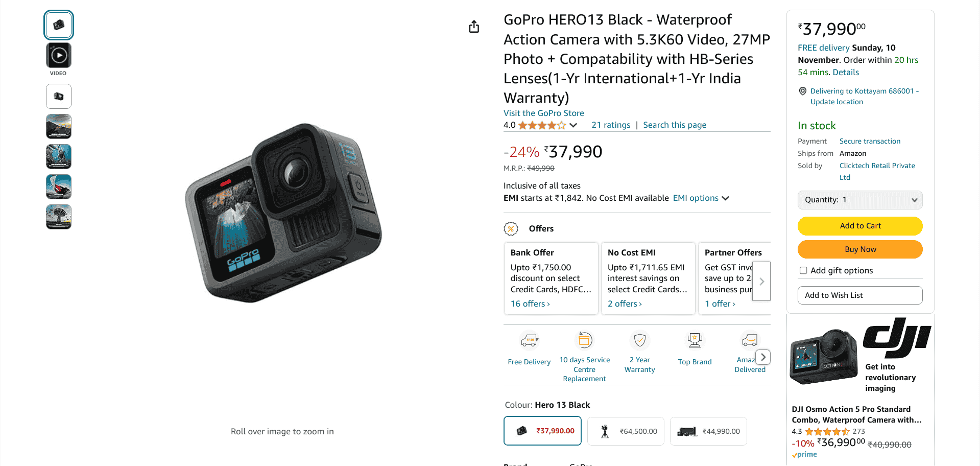
Task: Click the 2 Year Warranty shield icon
Action: tap(639, 340)
